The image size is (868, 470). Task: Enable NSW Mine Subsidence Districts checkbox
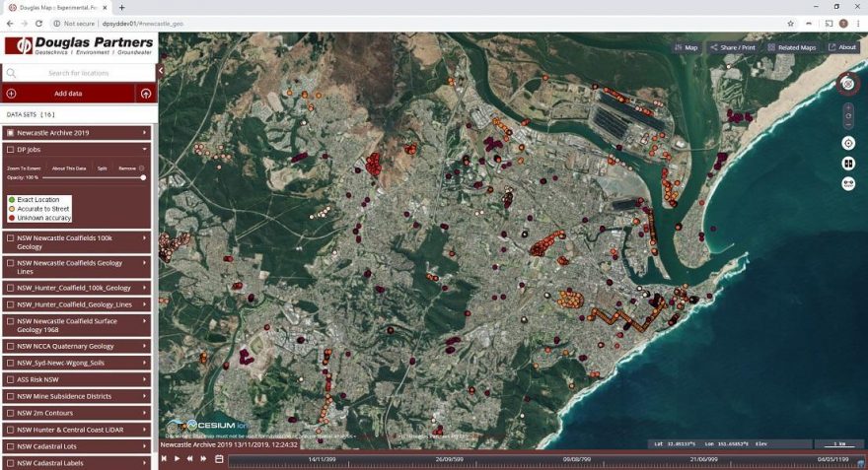click(x=10, y=396)
